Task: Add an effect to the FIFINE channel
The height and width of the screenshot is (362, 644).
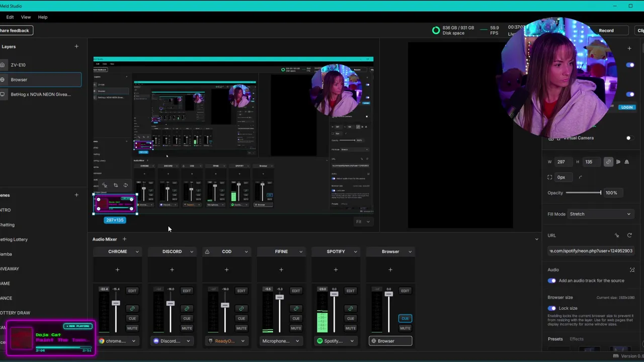Action: [281, 269]
